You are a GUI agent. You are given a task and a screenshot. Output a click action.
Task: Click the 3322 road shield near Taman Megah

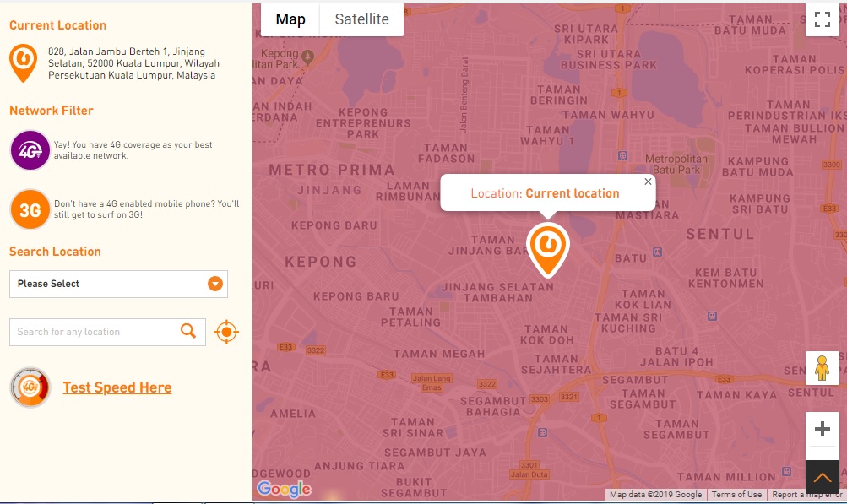(x=316, y=350)
